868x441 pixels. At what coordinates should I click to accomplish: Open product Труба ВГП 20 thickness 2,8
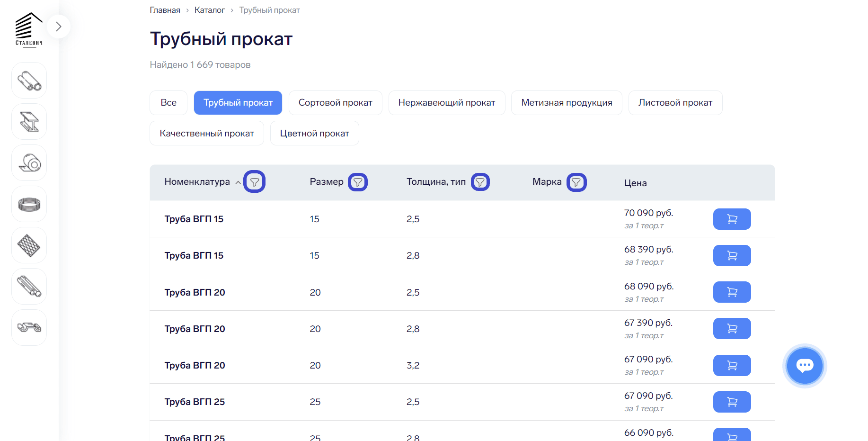[x=195, y=329]
